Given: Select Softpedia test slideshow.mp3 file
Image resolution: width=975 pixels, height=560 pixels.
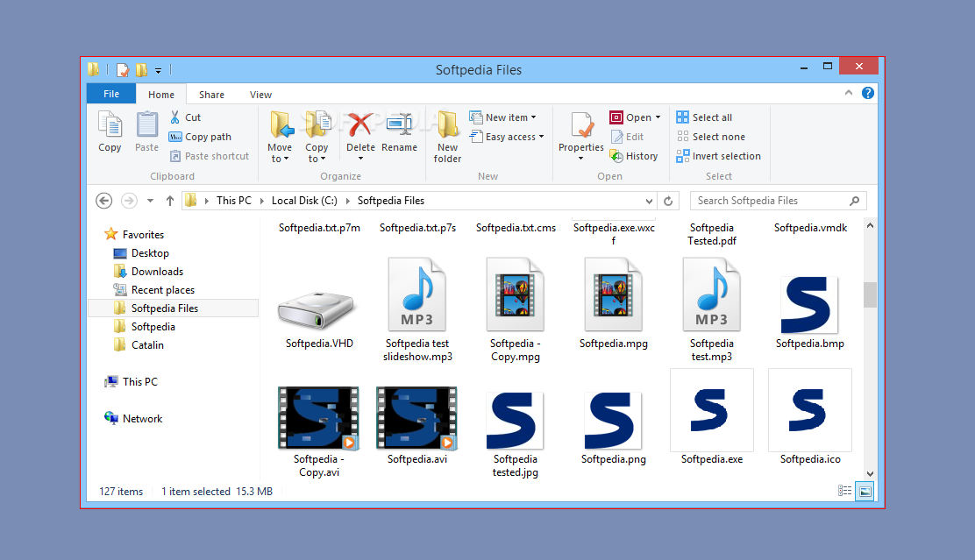Looking at the screenshot, I should (417, 310).
